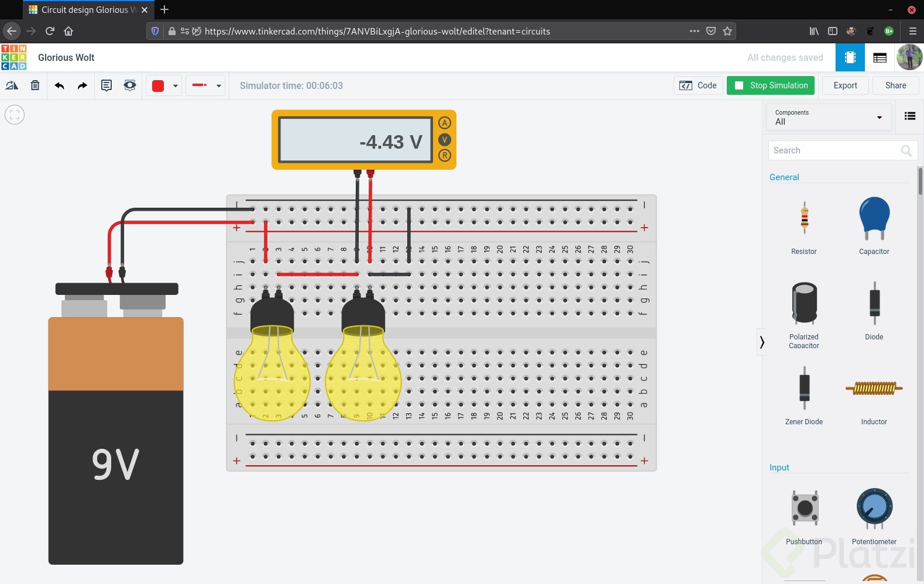Click the Simulator time readout

[291, 85]
